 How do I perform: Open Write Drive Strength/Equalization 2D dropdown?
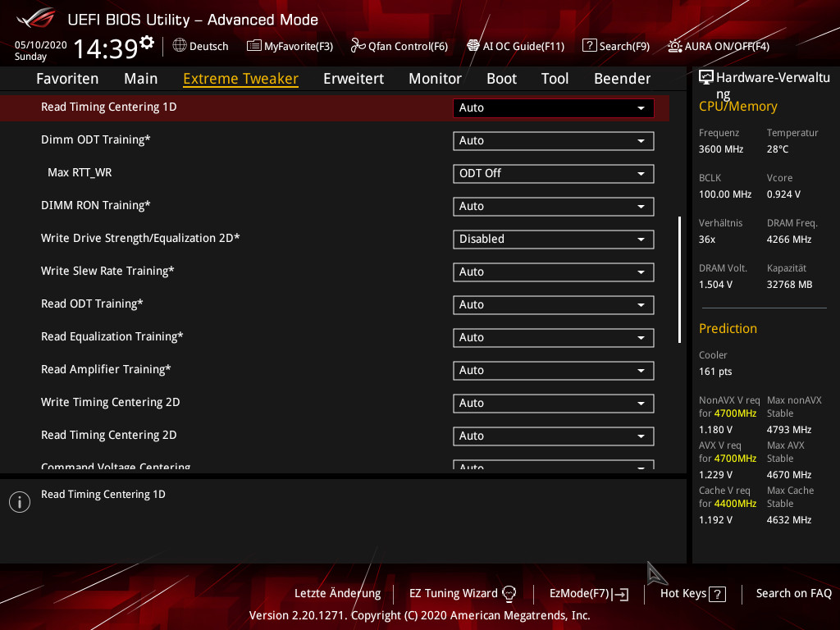coord(554,239)
